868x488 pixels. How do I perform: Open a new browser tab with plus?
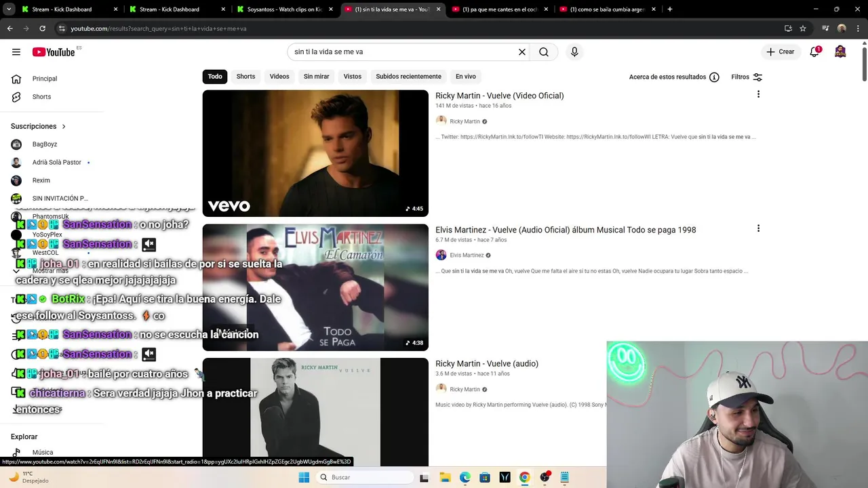670,9
